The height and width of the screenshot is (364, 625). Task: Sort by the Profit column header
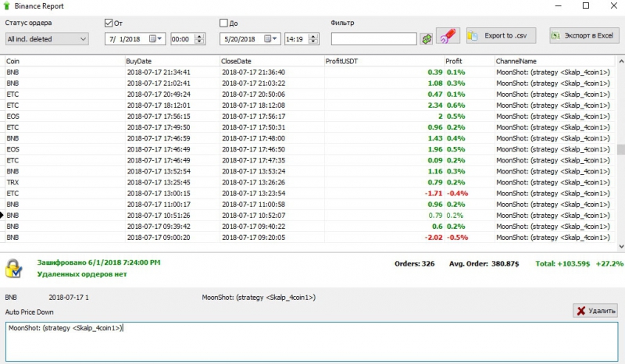(470, 61)
